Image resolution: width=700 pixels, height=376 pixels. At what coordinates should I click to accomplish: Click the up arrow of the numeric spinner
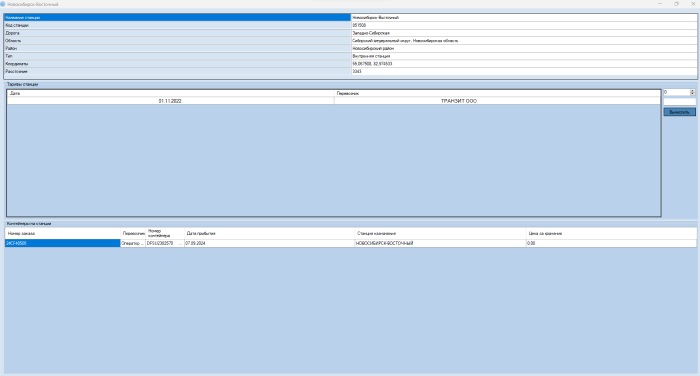(x=693, y=91)
